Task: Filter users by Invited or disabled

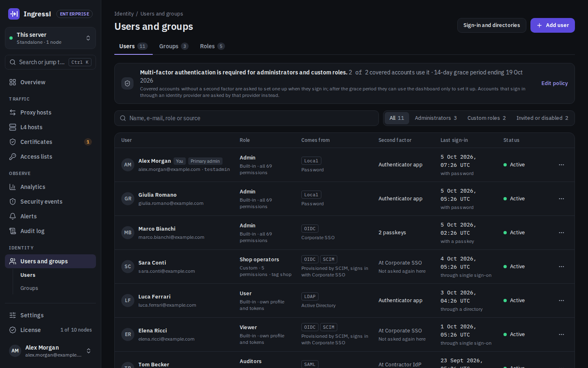Action: 542,118
